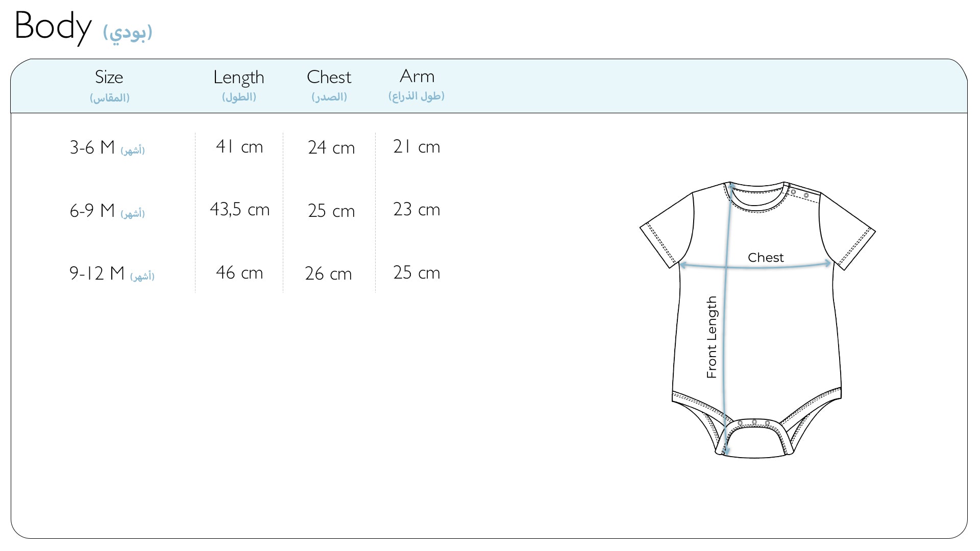This screenshot has height=551, width=980.
Task: Click the "25 cm" chest value for 6-9 M
Action: [x=331, y=211]
